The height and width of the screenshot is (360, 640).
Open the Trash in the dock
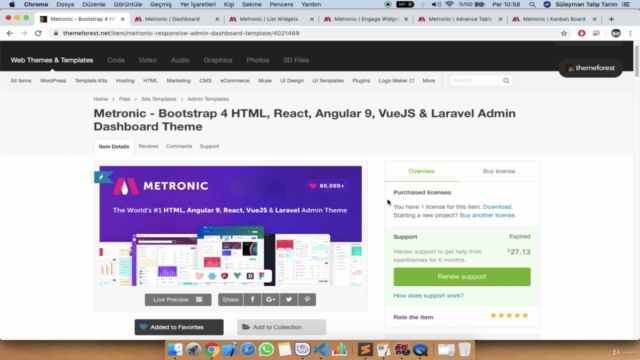pyautogui.click(x=464, y=349)
